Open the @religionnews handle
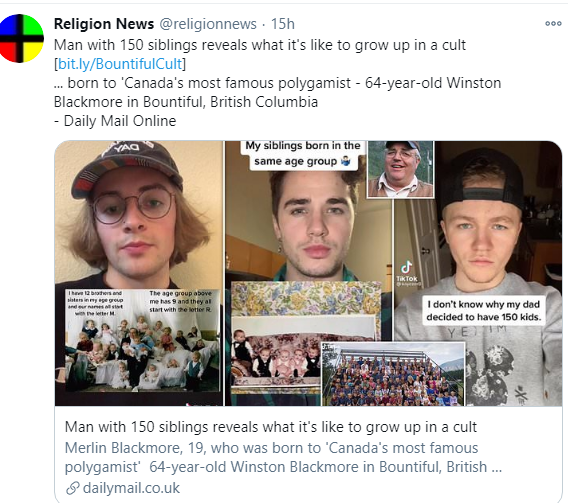 208,24
